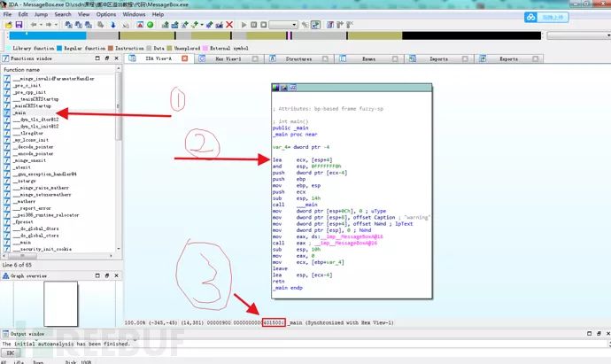Click the highlighted toolbar icon beside the debugger dropdown
Viewport: 611px width, 364px height.
click(x=315, y=25)
